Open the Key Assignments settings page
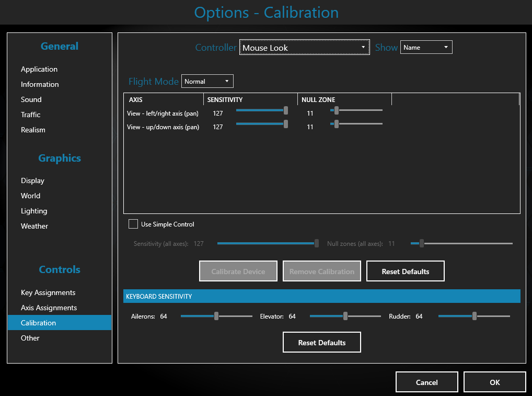The image size is (532, 396). click(x=48, y=292)
